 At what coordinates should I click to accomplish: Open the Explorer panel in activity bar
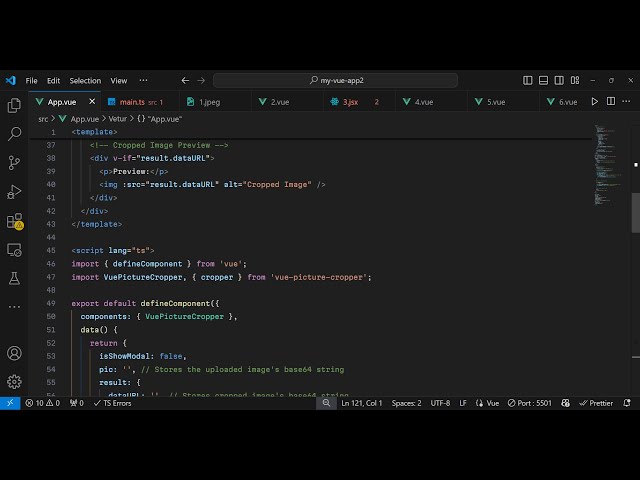(14, 105)
